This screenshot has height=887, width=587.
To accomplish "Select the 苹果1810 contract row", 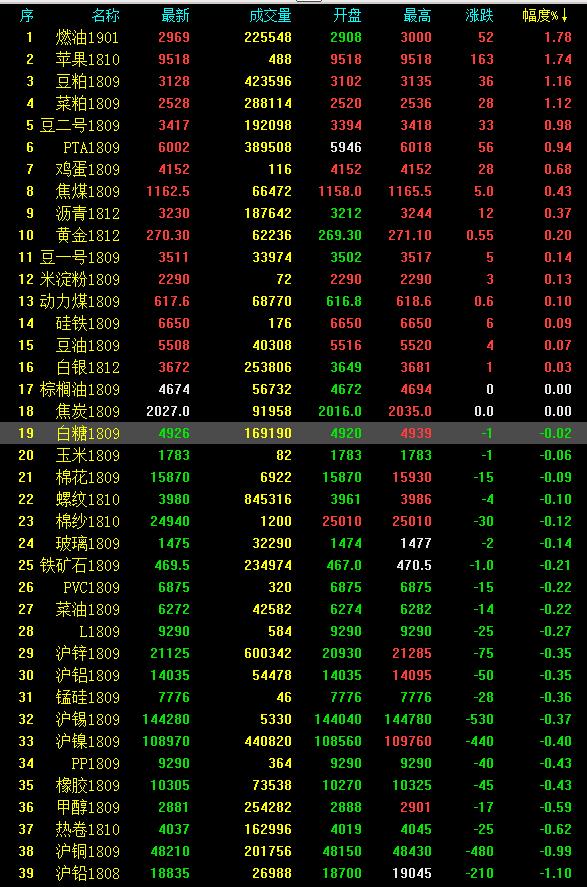I will point(294,59).
